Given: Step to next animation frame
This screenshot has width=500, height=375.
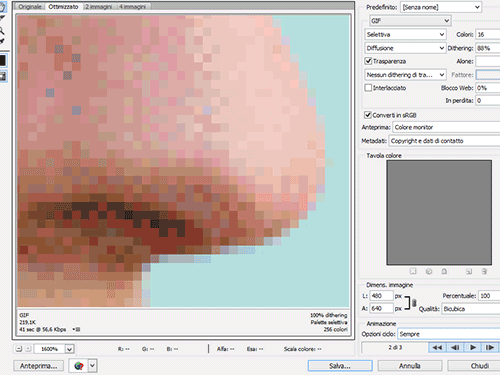Looking at the screenshot, I should coord(490,347).
